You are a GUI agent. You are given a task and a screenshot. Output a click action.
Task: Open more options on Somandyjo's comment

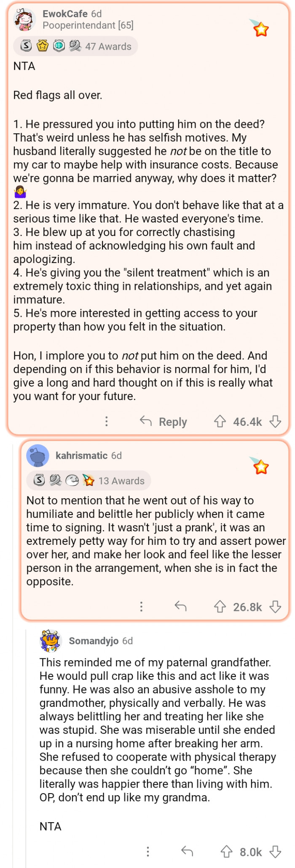point(147,852)
